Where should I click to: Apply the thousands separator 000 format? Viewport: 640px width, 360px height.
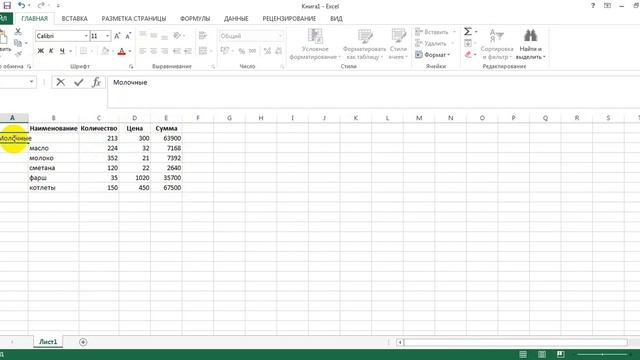(253, 51)
